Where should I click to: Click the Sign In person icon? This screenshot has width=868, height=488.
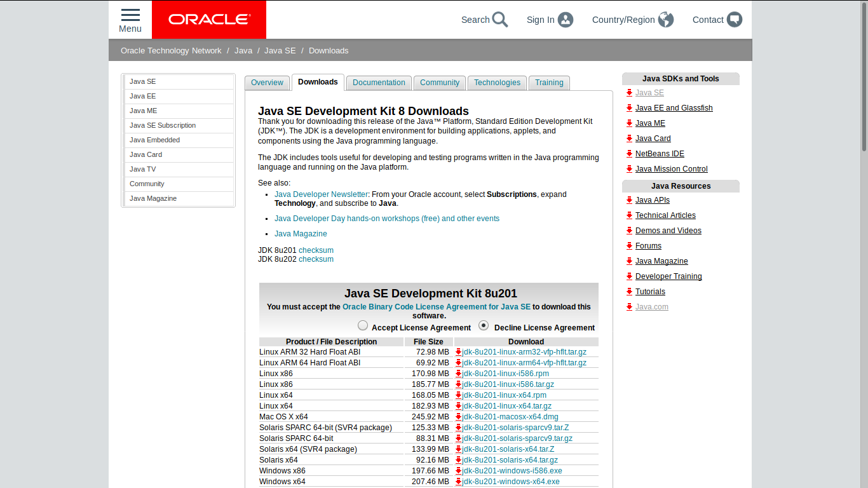click(566, 20)
